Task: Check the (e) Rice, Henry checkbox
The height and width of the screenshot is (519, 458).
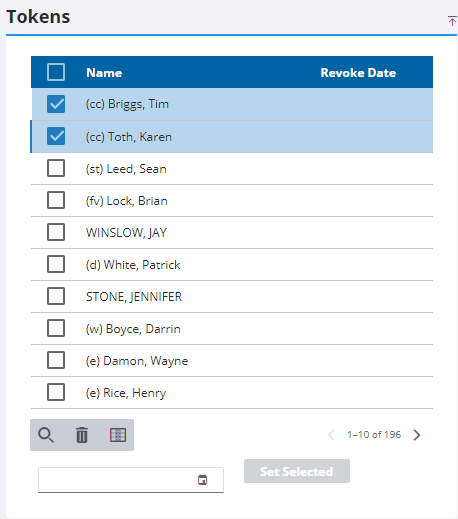Action: (56, 392)
